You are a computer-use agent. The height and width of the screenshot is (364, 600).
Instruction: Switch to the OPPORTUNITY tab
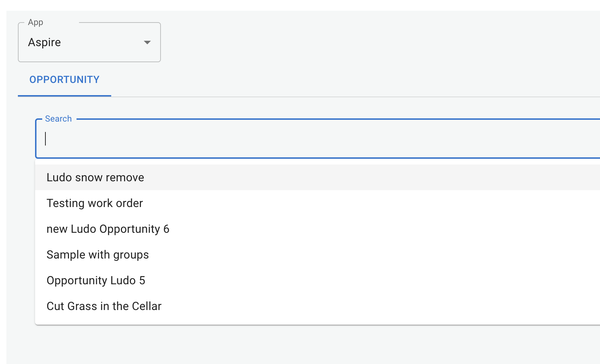[64, 80]
